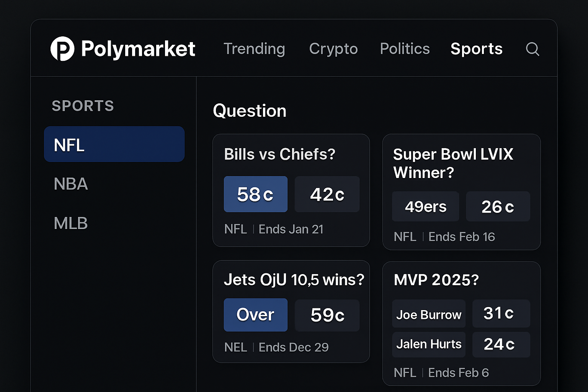588x392 pixels.
Task: Click the 31c price for Joe Burrow
Action: point(501,314)
